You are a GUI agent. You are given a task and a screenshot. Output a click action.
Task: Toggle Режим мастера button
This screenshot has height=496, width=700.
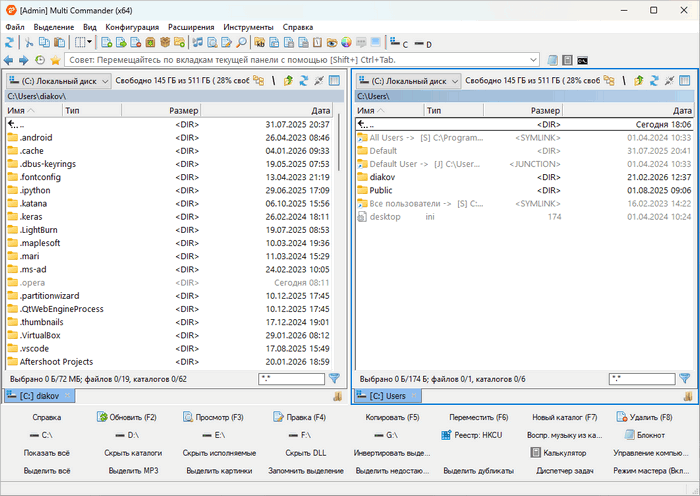click(x=651, y=471)
